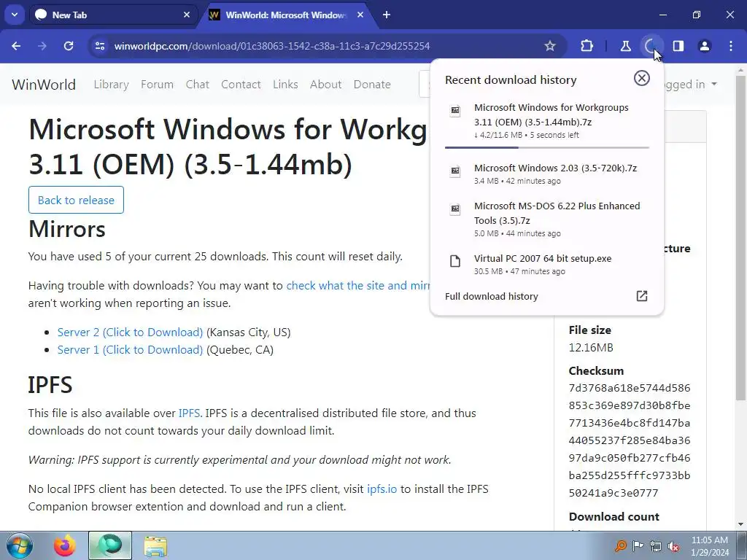This screenshot has width=747, height=560.
Task: Open the Forum menu item
Action: 158,85
